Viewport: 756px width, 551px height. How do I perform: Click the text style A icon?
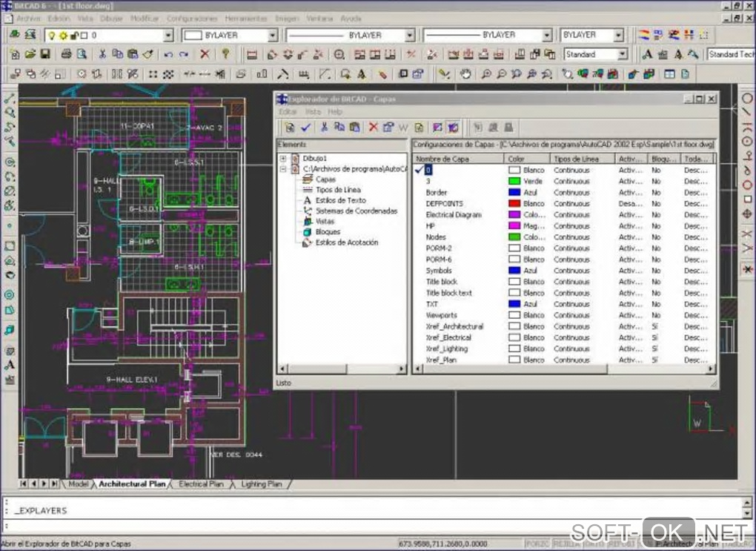point(647,54)
